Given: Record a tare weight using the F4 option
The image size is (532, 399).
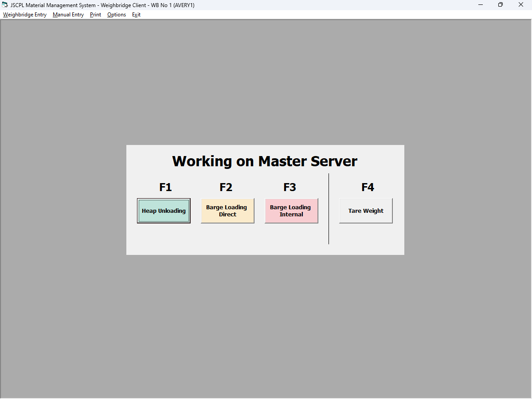Looking at the screenshot, I should coord(366,211).
